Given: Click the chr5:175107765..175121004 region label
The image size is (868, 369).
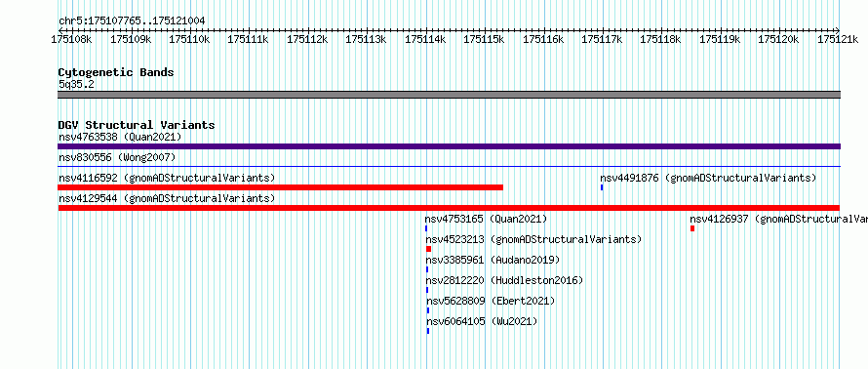Looking at the screenshot, I should pos(132,20).
